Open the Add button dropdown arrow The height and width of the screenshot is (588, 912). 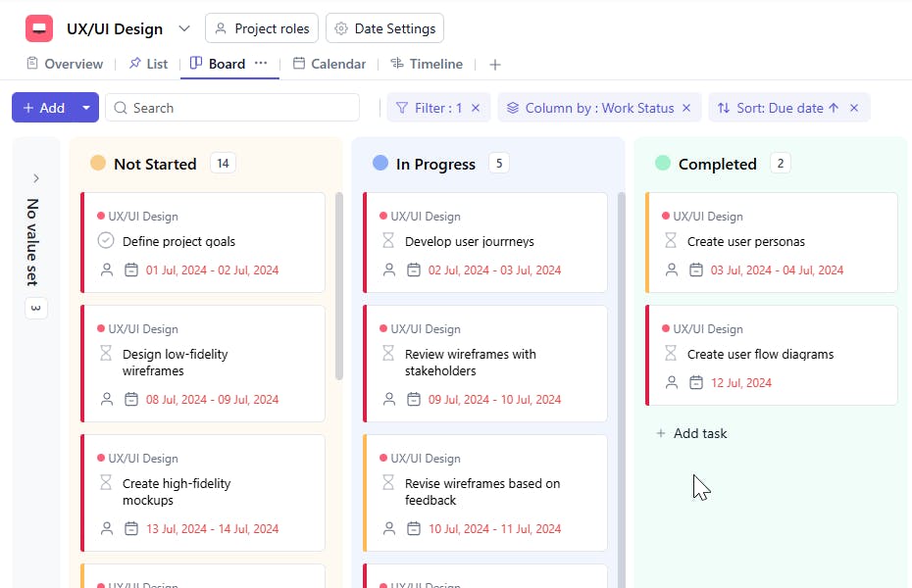86,108
